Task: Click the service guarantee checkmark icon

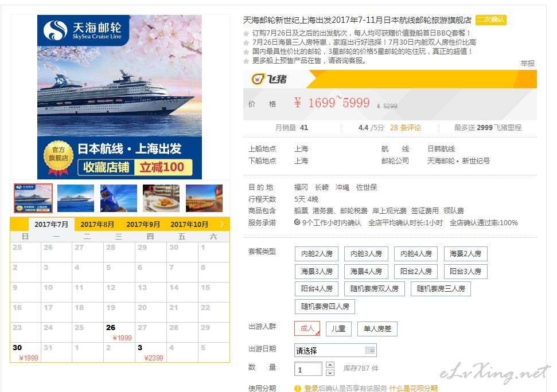Action: tap(297, 222)
